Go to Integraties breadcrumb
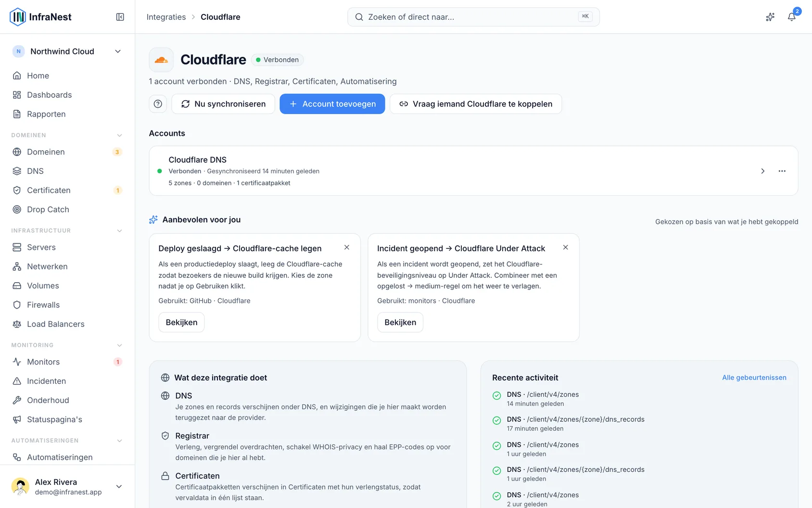Image resolution: width=812 pixels, height=508 pixels. (x=166, y=17)
